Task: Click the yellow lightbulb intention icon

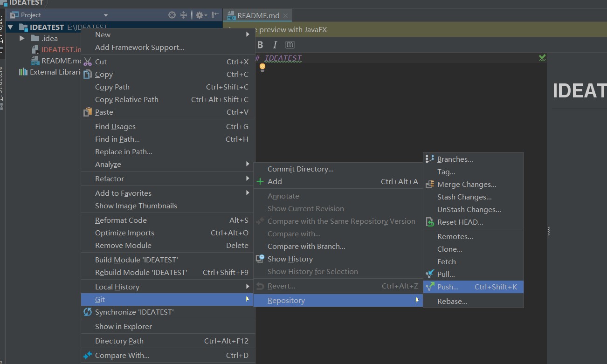Action: [262, 67]
